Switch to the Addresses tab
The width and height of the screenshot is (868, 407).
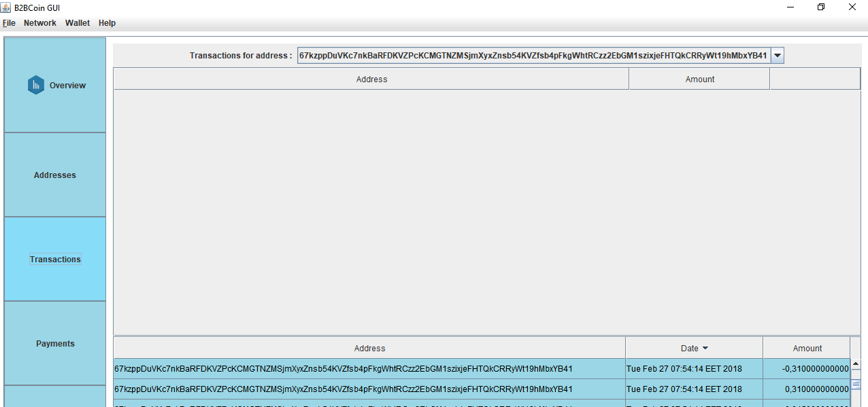click(x=55, y=175)
